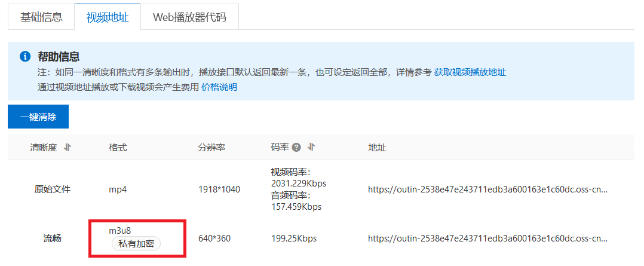Screen dimensions: 644x266
Task: Select the 流畅 row label
Action: 52,239
